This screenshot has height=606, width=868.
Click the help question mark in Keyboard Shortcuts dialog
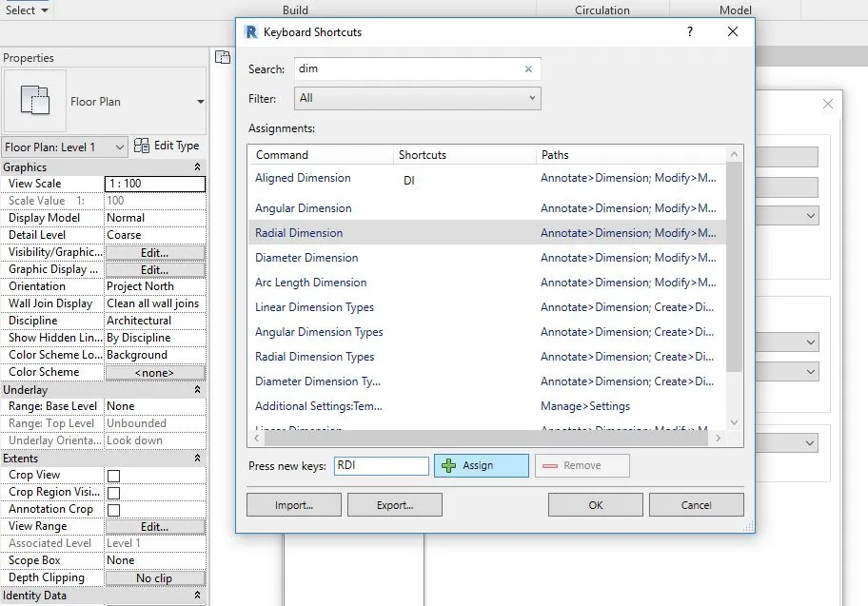click(x=689, y=30)
